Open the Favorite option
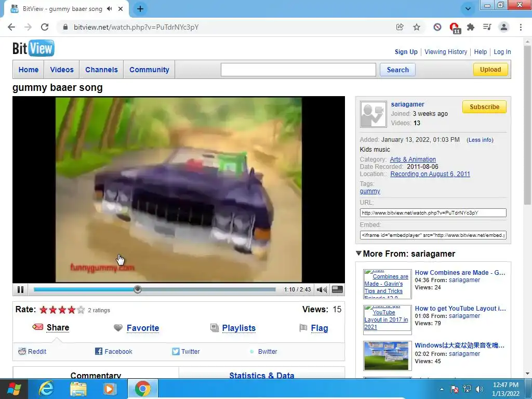 (x=143, y=328)
